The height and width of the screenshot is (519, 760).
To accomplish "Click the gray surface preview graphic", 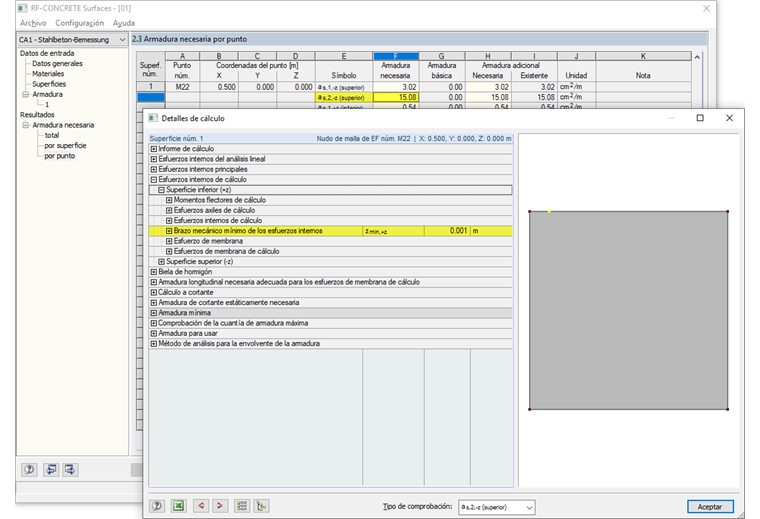I will [x=629, y=310].
